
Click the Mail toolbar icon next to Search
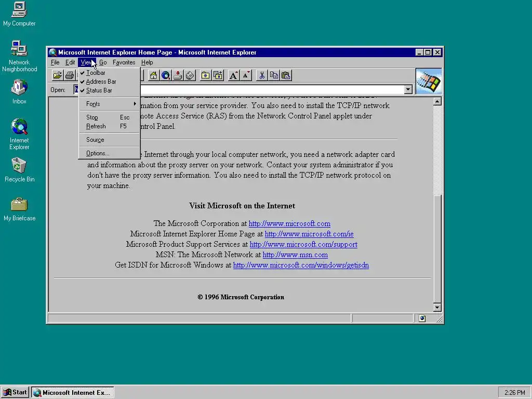pos(178,75)
